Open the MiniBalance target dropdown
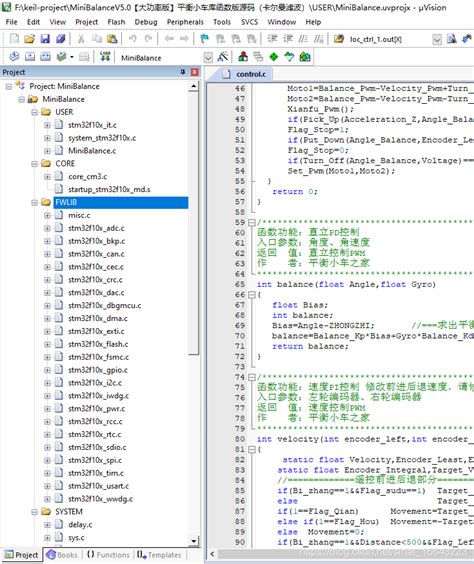This screenshot has width=474, height=564. [x=208, y=58]
